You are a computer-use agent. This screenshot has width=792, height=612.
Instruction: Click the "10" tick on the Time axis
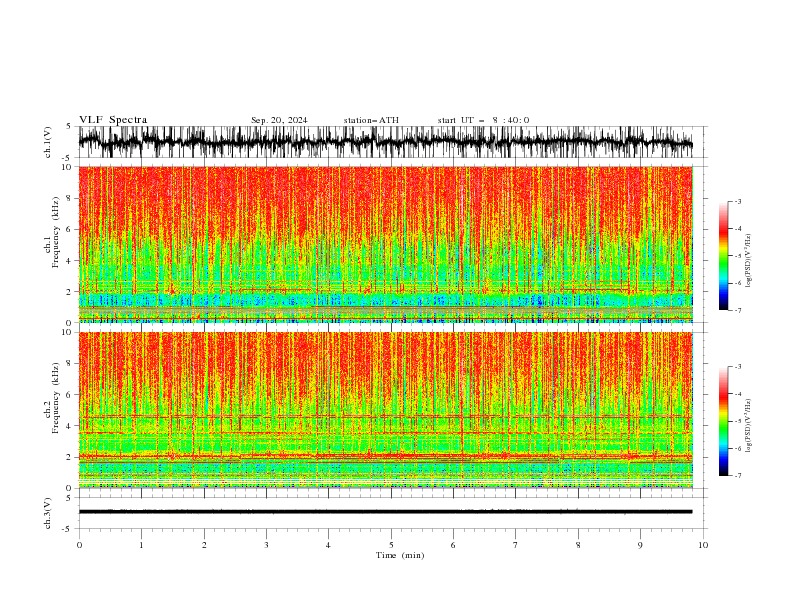click(703, 545)
